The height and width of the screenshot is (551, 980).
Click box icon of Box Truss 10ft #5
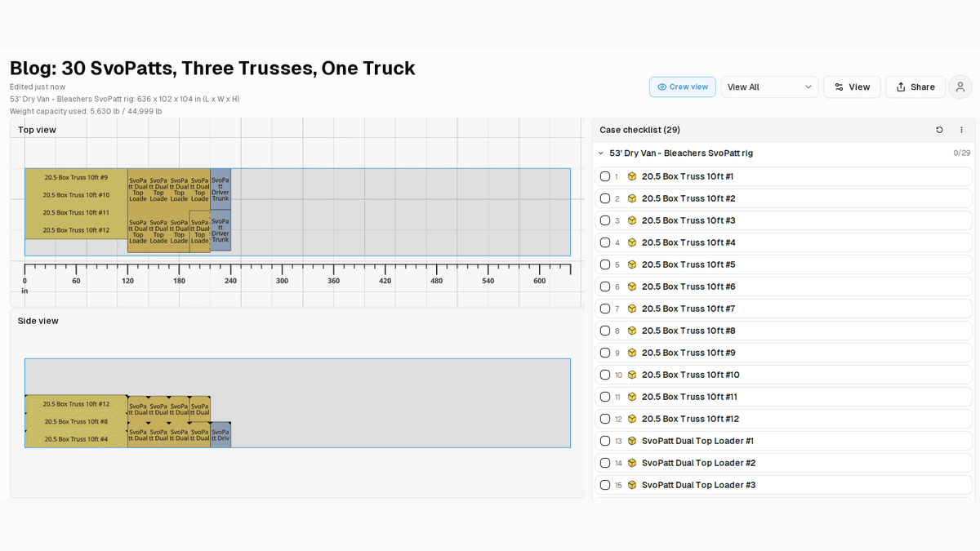click(x=632, y=264)
